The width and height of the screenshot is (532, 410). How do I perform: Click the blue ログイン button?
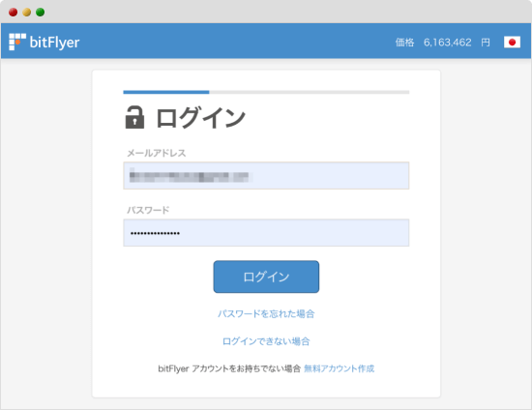pyautogui.click(x=266, y=277)
